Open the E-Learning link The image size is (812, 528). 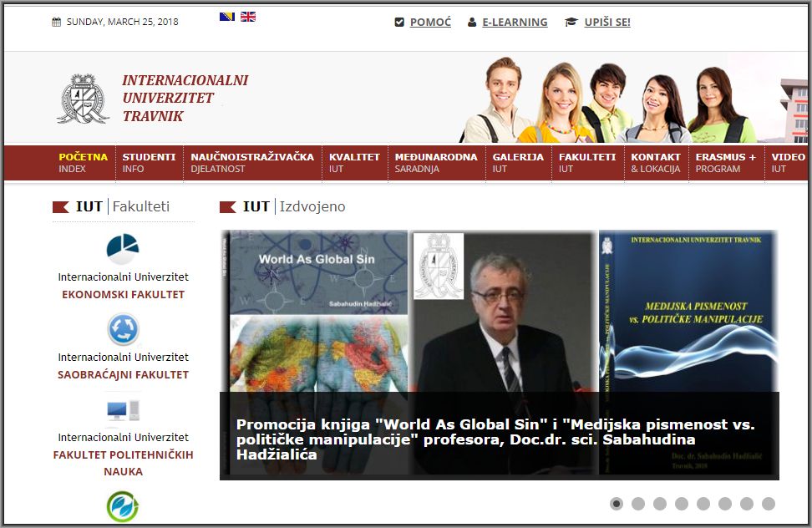point(515,23)
